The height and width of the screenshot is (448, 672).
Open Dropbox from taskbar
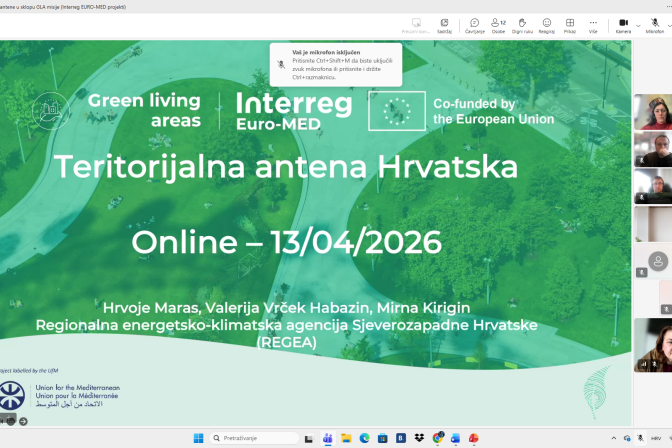(419, 438)
